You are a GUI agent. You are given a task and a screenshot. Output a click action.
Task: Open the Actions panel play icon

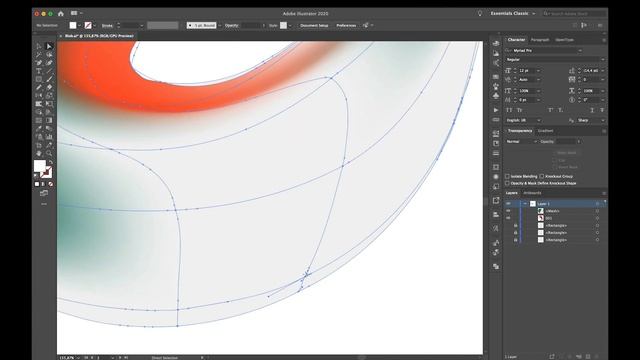(x=496, y=110)
